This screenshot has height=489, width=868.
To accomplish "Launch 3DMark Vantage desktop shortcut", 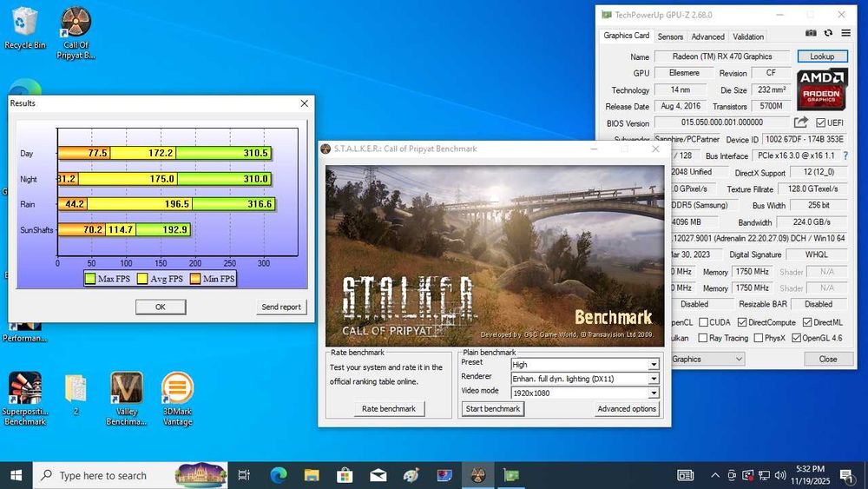I will [x=178, y=398].
